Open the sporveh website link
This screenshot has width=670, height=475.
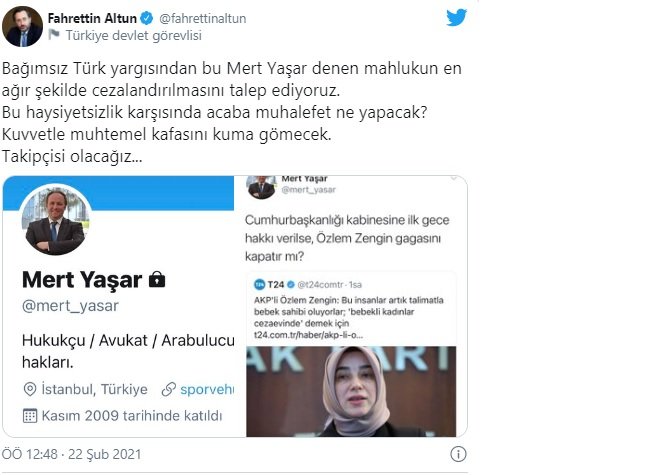(x=207, y=389)
